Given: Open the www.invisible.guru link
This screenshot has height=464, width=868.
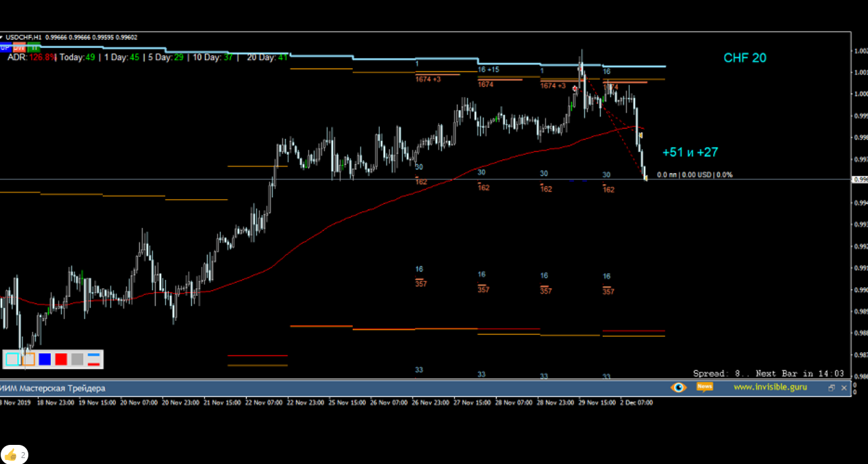Looking at the screenshot, I should [770, 388].
